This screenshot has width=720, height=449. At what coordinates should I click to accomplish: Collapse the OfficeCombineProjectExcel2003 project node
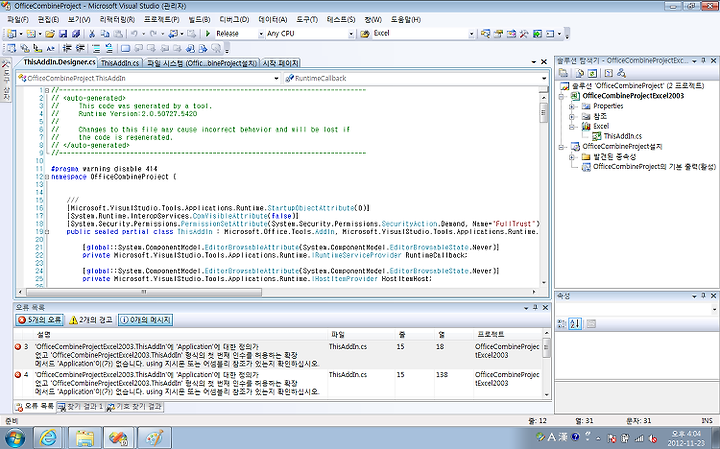tap(561, 96)
